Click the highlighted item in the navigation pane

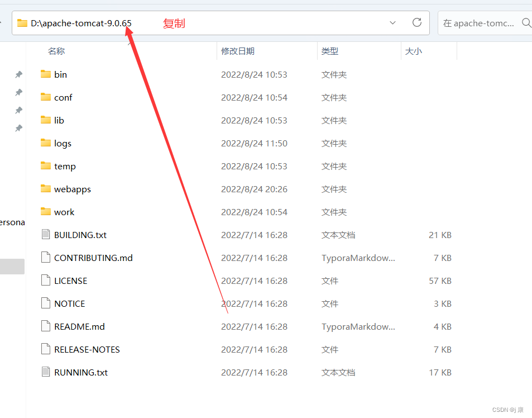[12, 267]
